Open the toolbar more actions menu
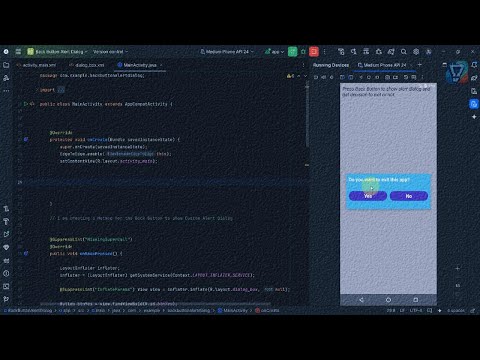Viewport: 480px width, 360px height. (324, 52)
